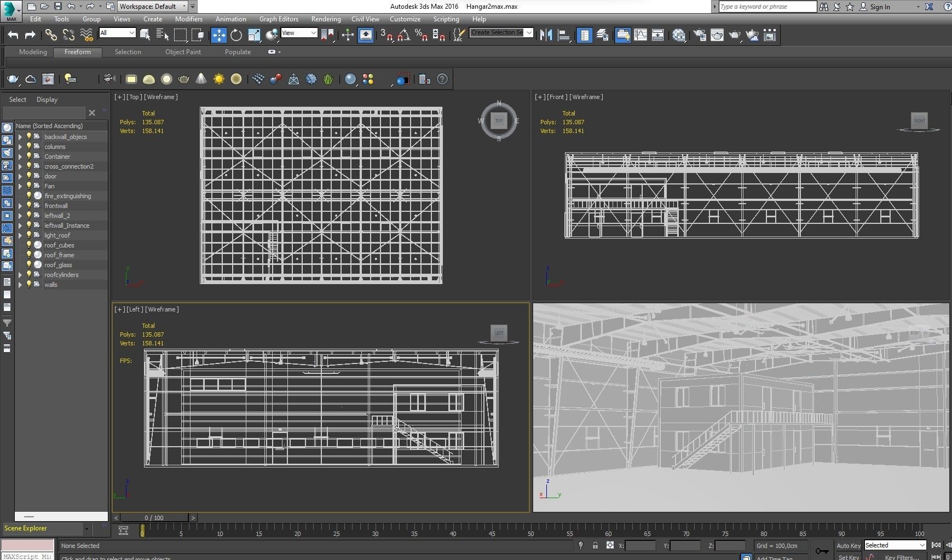
Task: Open the Workspace Default dropdown
Action: pos(153,7)
